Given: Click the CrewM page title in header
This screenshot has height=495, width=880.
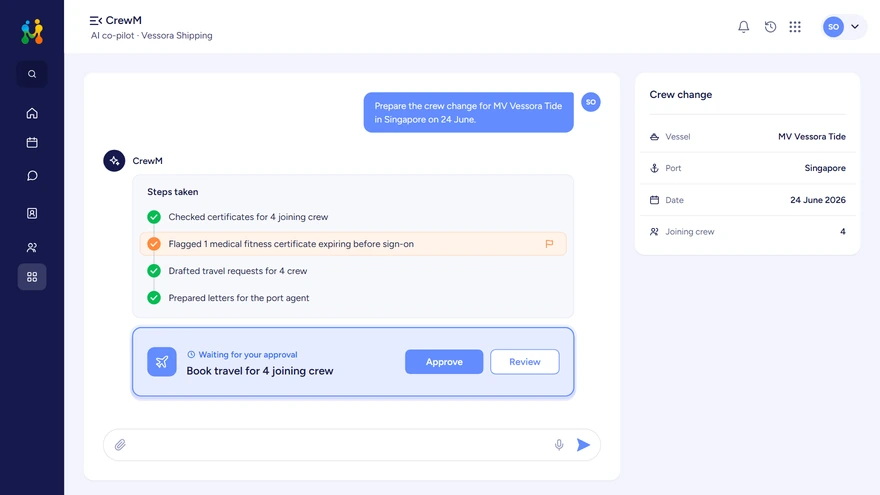Looking at the screenshot, I should click(x=123, y=20).
